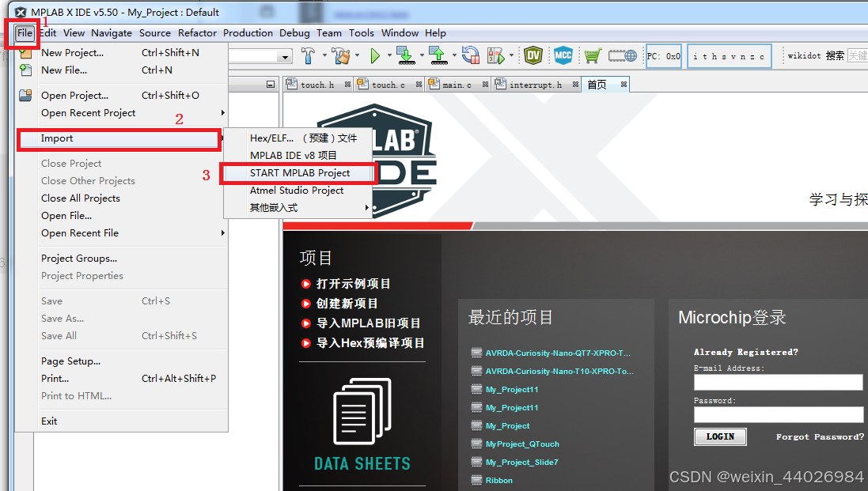Click the Hold in Reset icon

coord(471,55)
